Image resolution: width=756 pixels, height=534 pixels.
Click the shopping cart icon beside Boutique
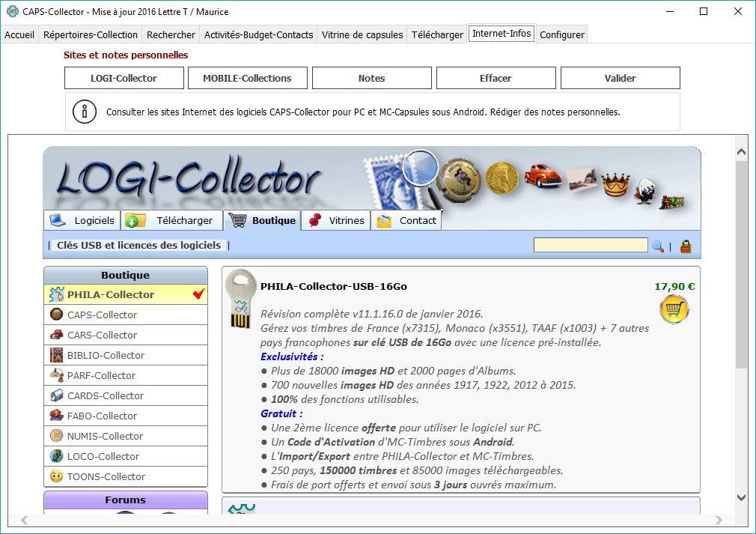tap(237, 220)
